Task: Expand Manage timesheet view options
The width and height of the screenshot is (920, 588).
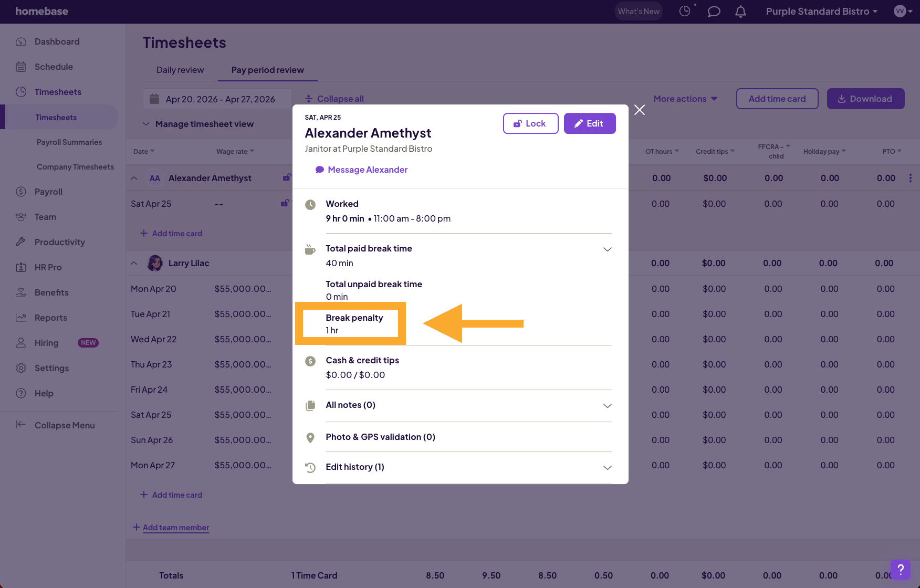Action: pos(198,124)
